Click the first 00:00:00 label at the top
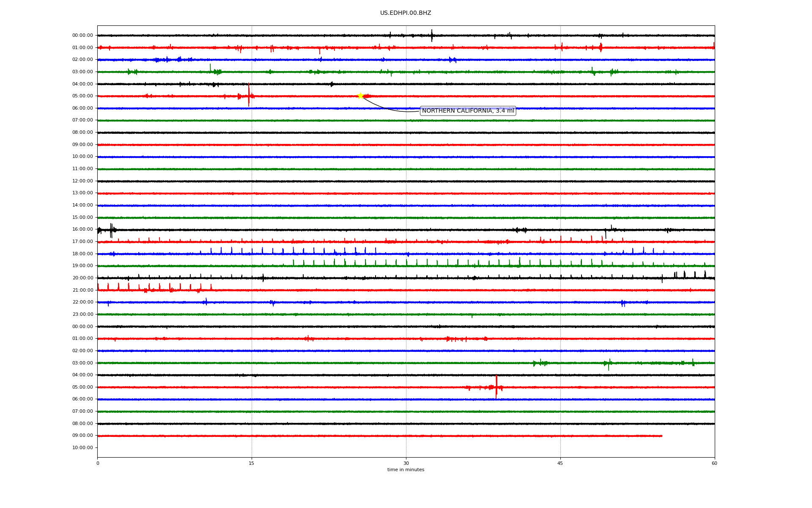 pyautogui.click(x=82, y=36)
